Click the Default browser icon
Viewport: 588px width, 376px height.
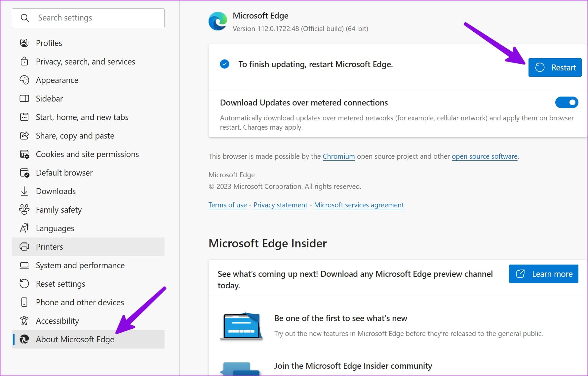click(24, 173)
